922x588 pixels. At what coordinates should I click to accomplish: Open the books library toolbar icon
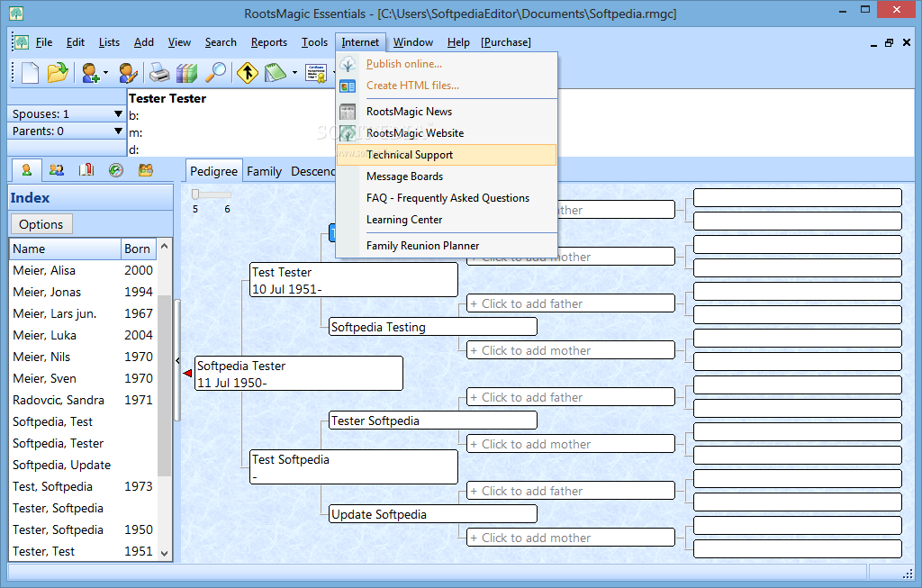click(x=187, y=73)
